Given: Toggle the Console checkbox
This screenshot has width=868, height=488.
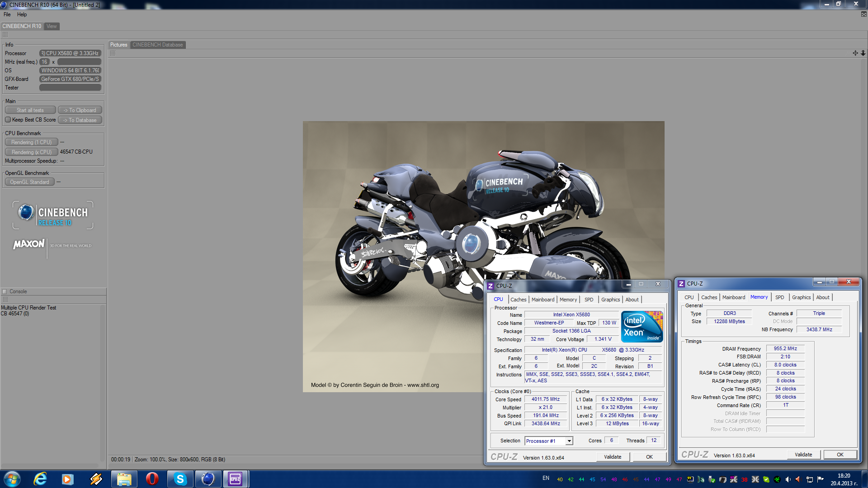Looking at the screenshot, I should (5, 291).
